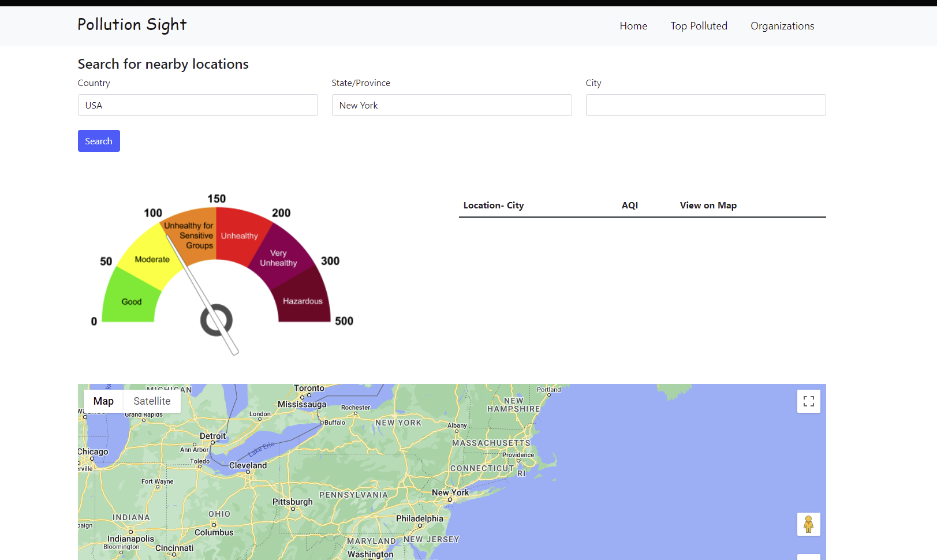Click PENNSYLVANIA state label on map

click(x=354, y=495)
